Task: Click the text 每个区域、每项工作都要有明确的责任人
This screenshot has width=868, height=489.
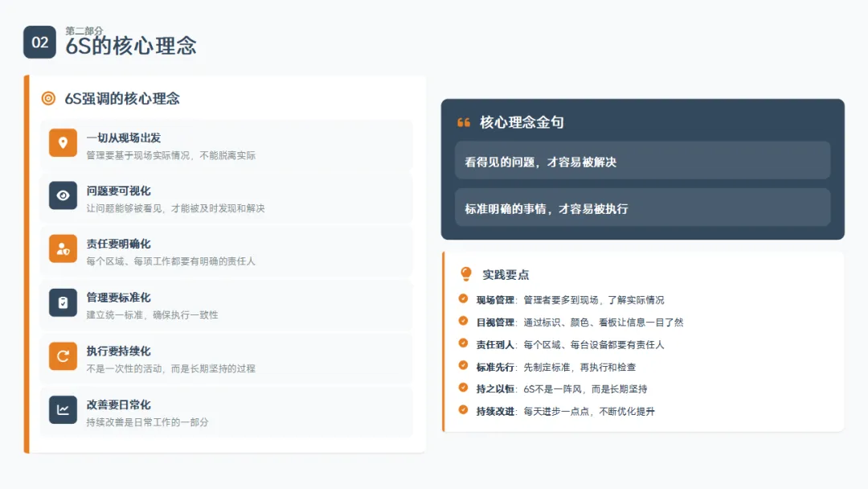Action: pyautogui.click(x=170, y=261)
